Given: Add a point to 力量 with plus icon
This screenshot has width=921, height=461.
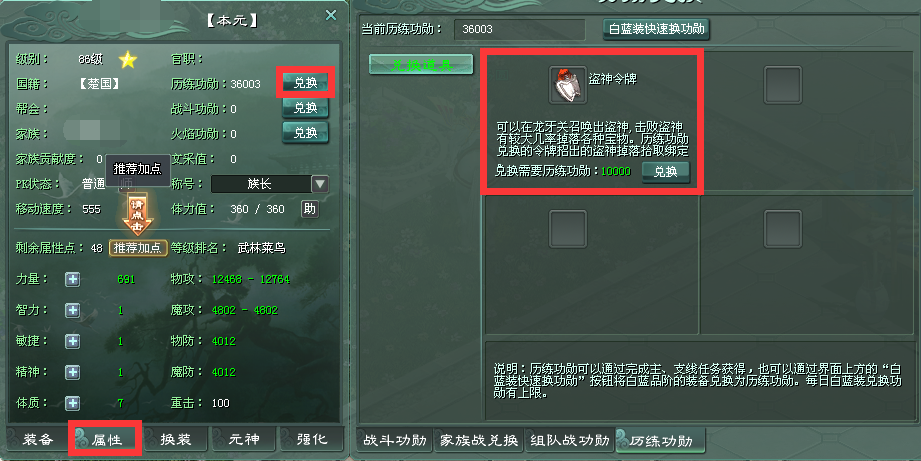Looking at the screenshot, I should click(72, 279).
